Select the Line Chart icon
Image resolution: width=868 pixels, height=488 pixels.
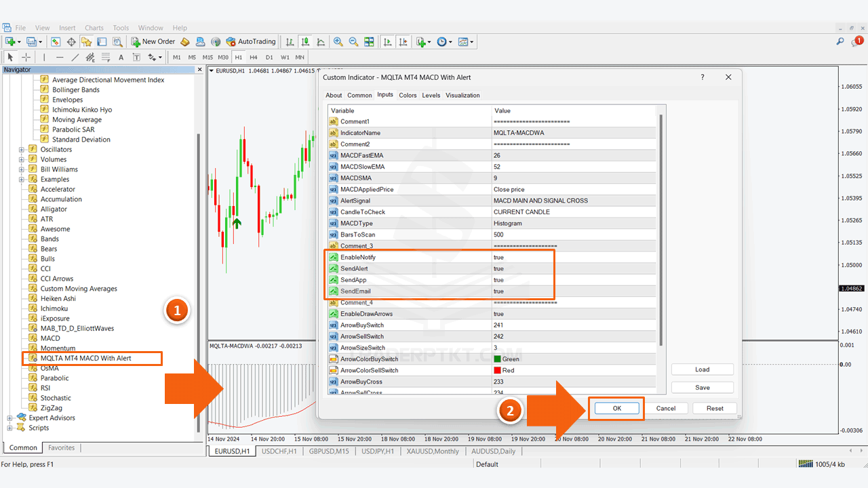[x=321, y=41]
